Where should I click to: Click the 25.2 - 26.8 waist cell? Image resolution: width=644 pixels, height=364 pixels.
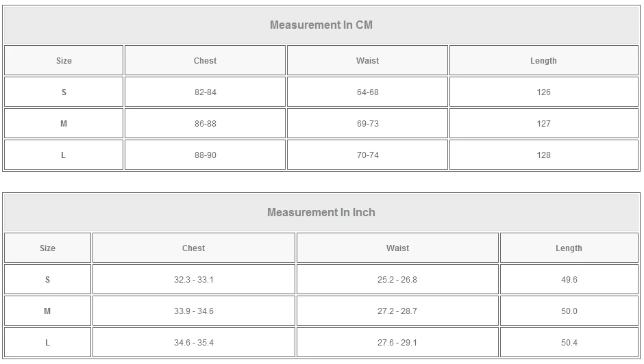pos(397,280)
